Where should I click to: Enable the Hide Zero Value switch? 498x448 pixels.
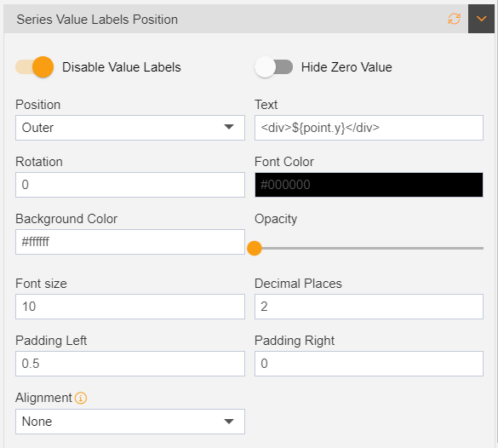point(274,67)
